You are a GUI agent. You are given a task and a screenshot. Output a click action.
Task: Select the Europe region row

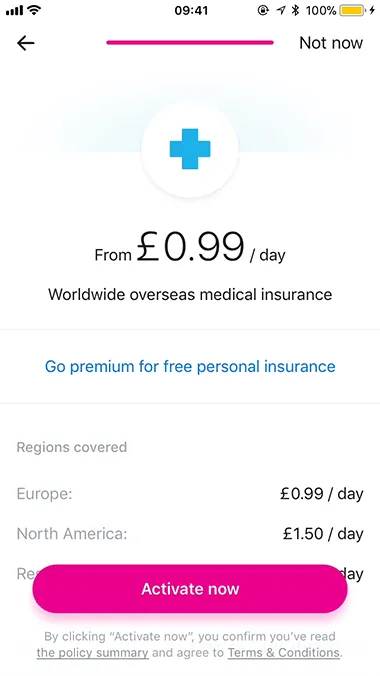pyautogui.click(x=190, y=494)
